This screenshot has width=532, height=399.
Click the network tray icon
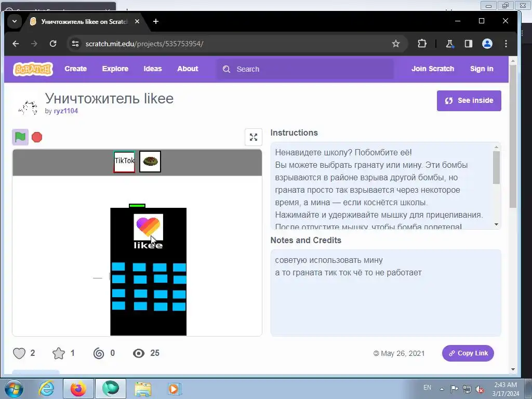click(467, 389)
